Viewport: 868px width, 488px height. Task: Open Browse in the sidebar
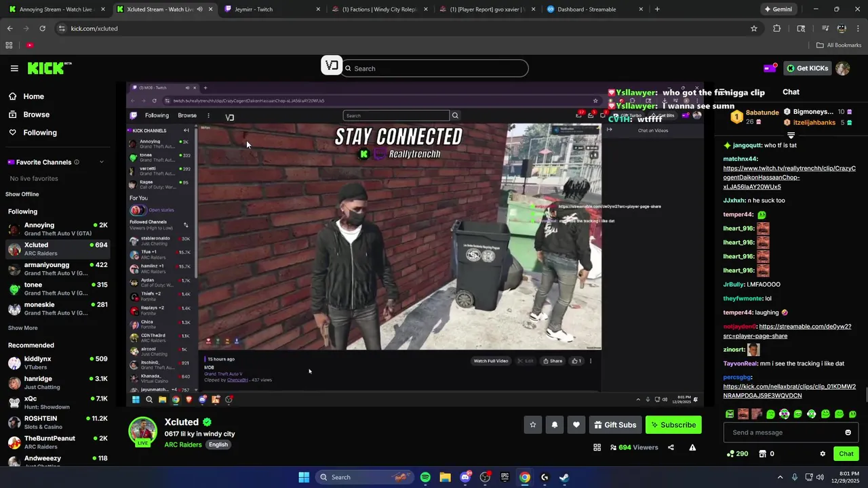pyautogui.click(x=36, y=115)
